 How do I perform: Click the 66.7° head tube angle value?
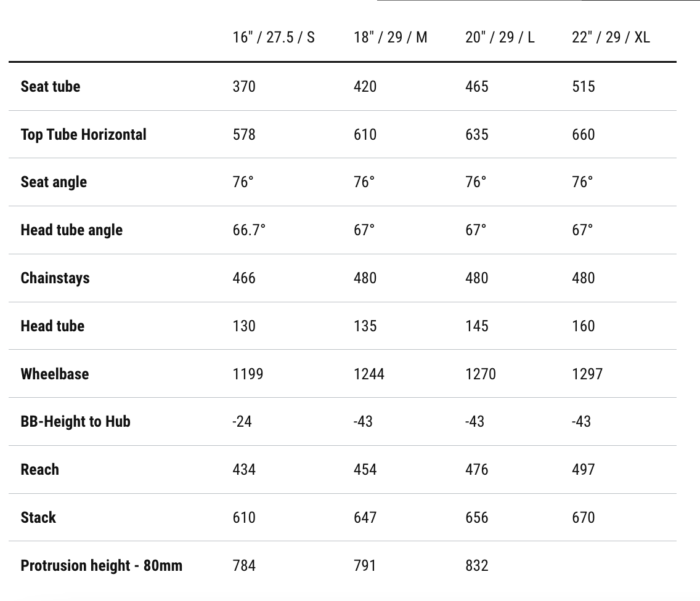coord(249,230)
